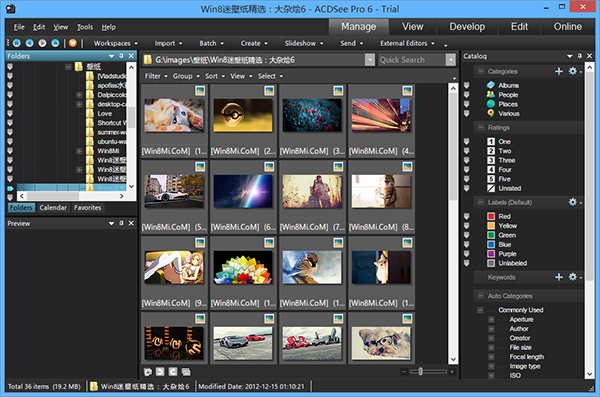Open the Batch dropdown menu
This screenshot has width=600, height=397.
pyautogui.click(x=212, y=43)
